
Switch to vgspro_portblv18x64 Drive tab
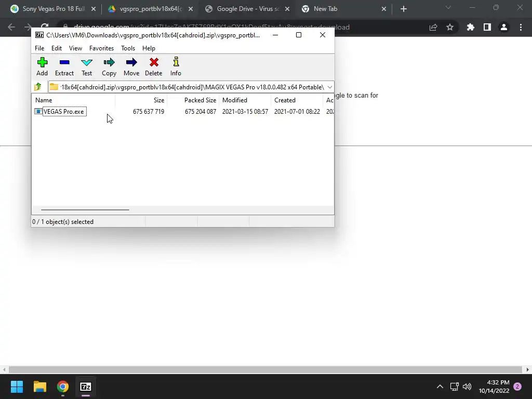point(150,9)
